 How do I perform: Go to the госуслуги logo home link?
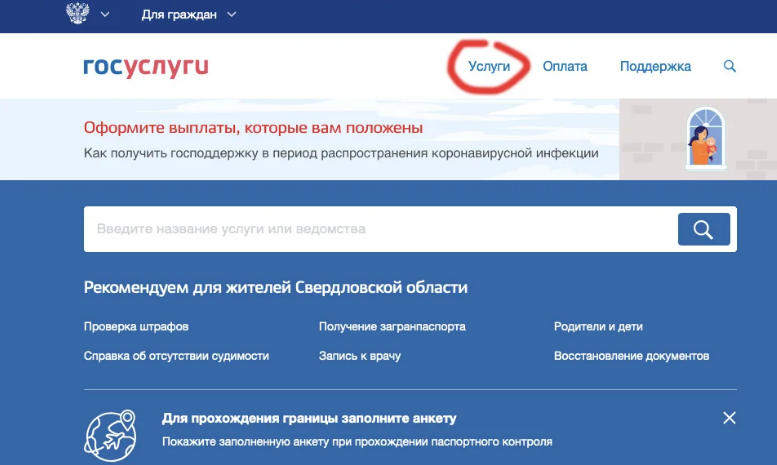146,67
